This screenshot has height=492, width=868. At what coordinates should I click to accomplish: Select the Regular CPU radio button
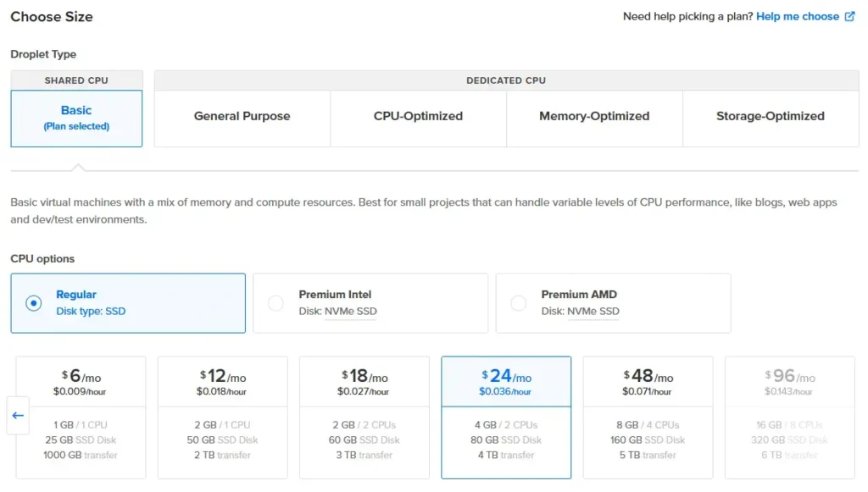coord(34,303)
